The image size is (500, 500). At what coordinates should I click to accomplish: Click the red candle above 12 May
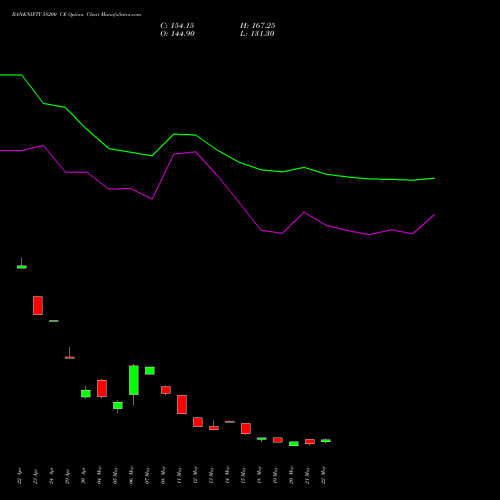point(198,422)
